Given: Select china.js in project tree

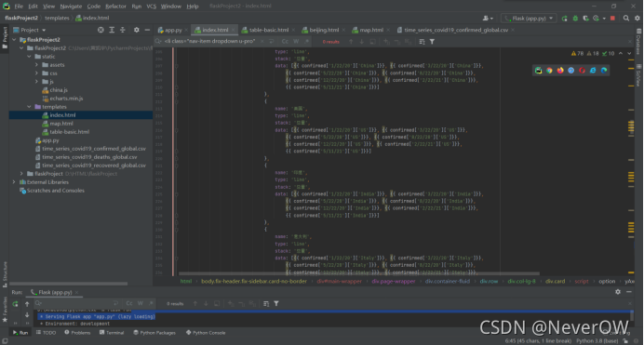Looking at the screenshot, I should (59, 90).
